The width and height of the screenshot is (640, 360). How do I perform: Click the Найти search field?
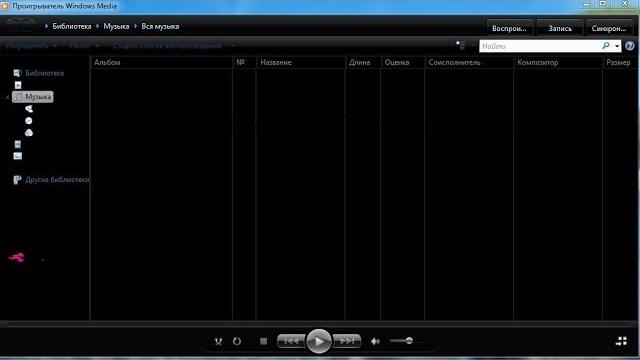540,46
